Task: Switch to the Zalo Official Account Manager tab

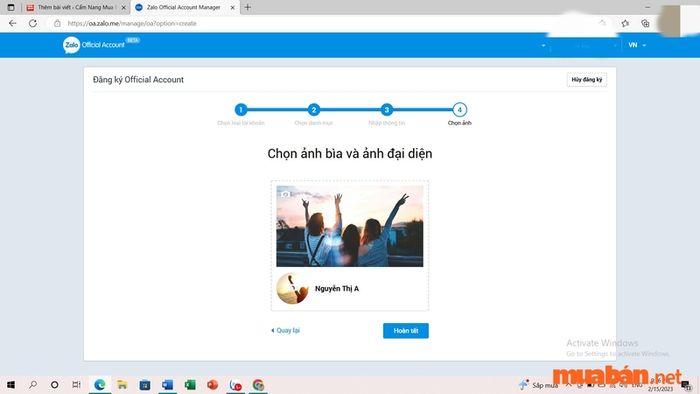Action: pos(184,8)
